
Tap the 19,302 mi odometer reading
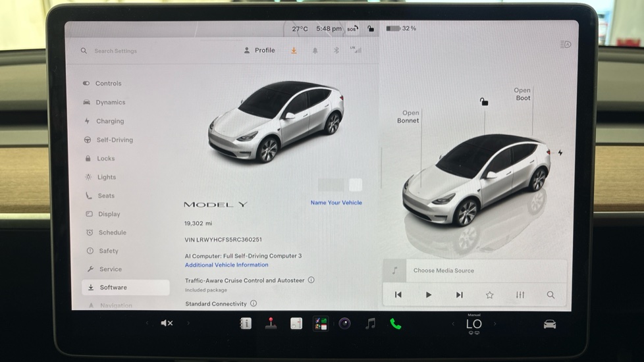point(198,223)
